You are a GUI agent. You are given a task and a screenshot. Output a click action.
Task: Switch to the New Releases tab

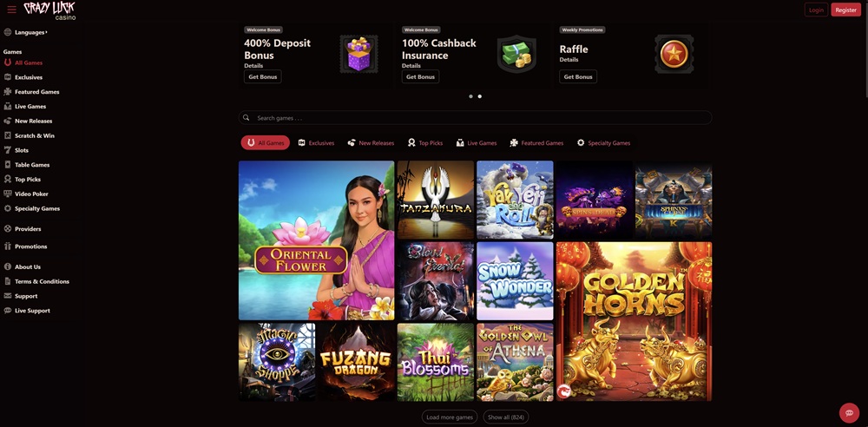(x=371, y=143)
